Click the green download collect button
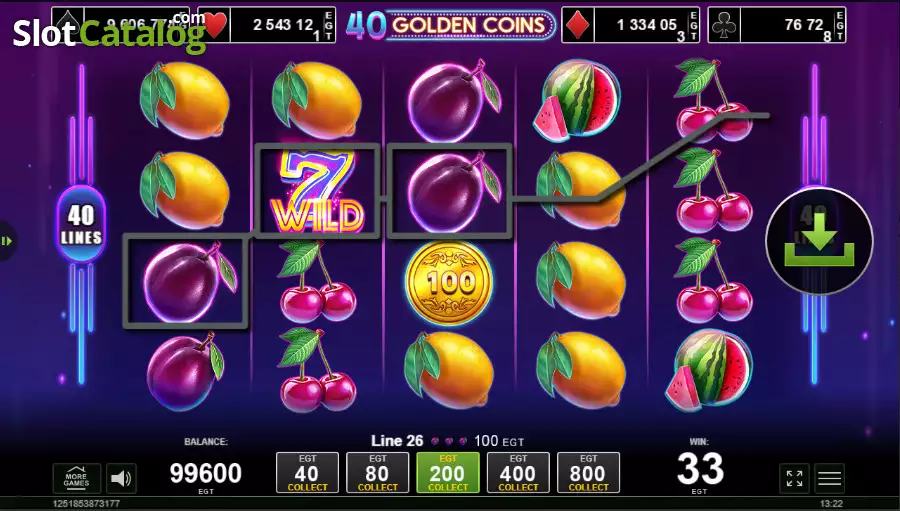The width and height of the screenshot is (900, 511). point(819,241)
